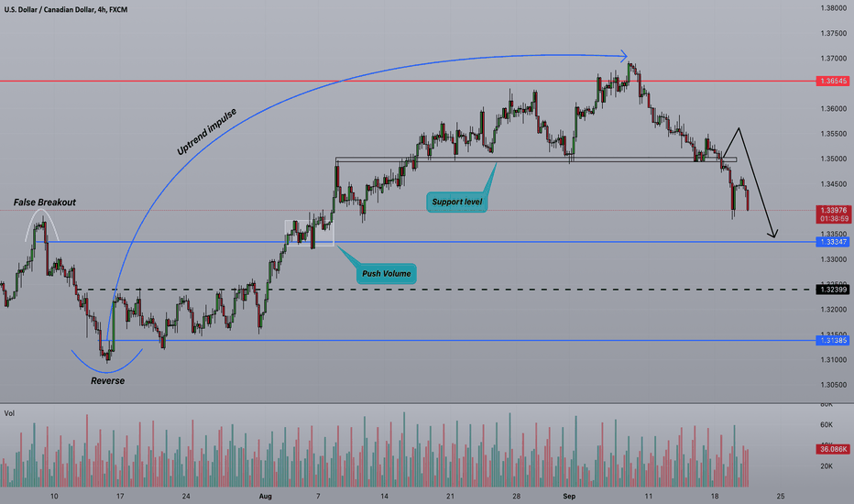This screenshot has width=854, height=504.
Task: Click the Aug date on time axis
Action: coord(265,497)
